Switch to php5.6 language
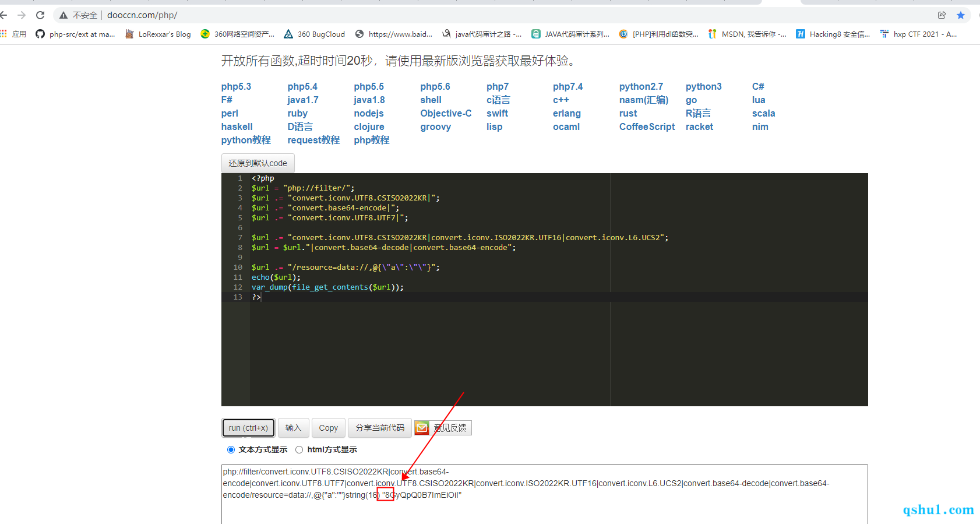This screenshot has height=524, width=980. (x=435, y=86)
